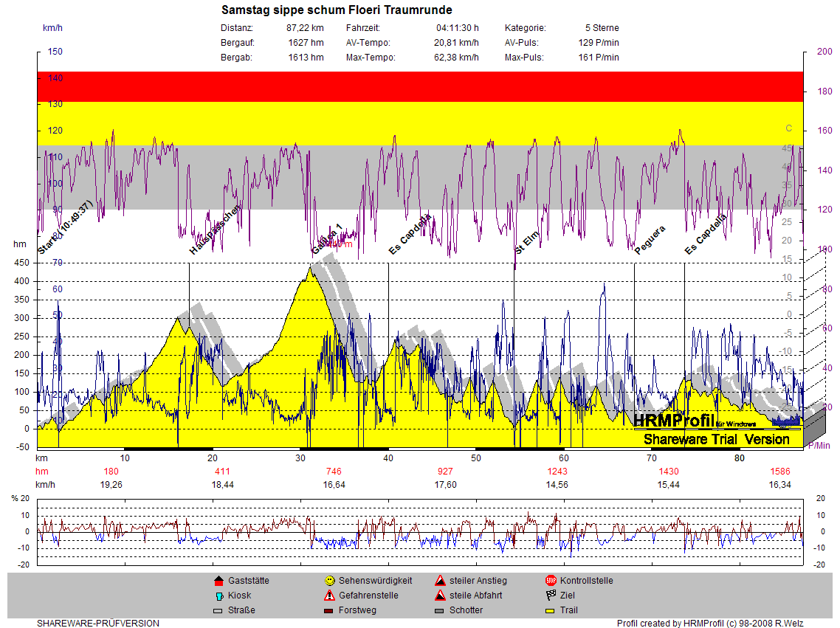Click the Kontrollstelle stop sign icon
840x628 pixels.
tap(551, 581)
